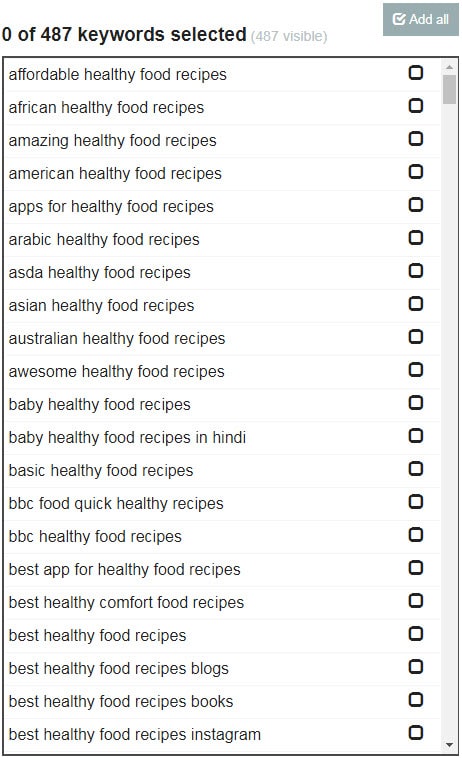This screenshot has width=462, height=758.
Task: Click the scroll down arrow
Action: 449,745
